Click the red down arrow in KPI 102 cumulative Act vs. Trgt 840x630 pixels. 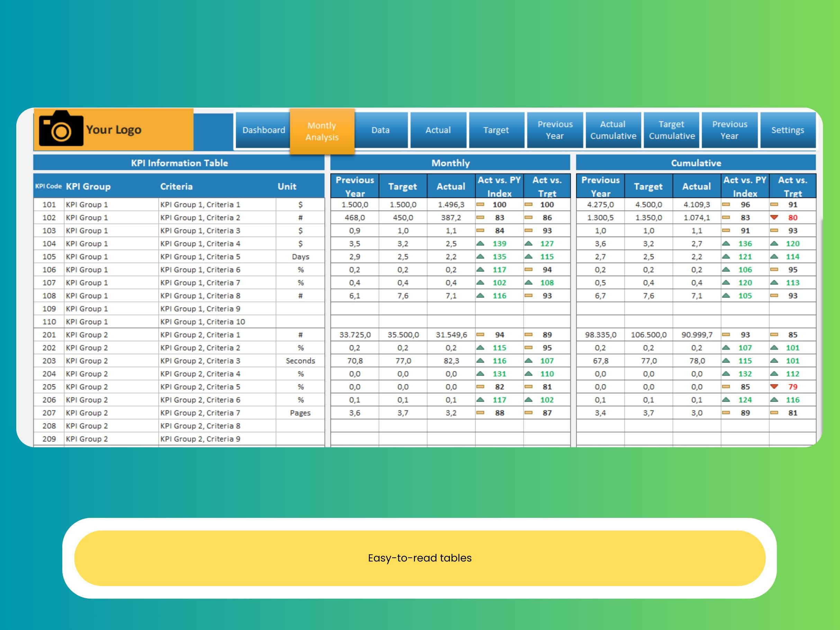point(774,218)
